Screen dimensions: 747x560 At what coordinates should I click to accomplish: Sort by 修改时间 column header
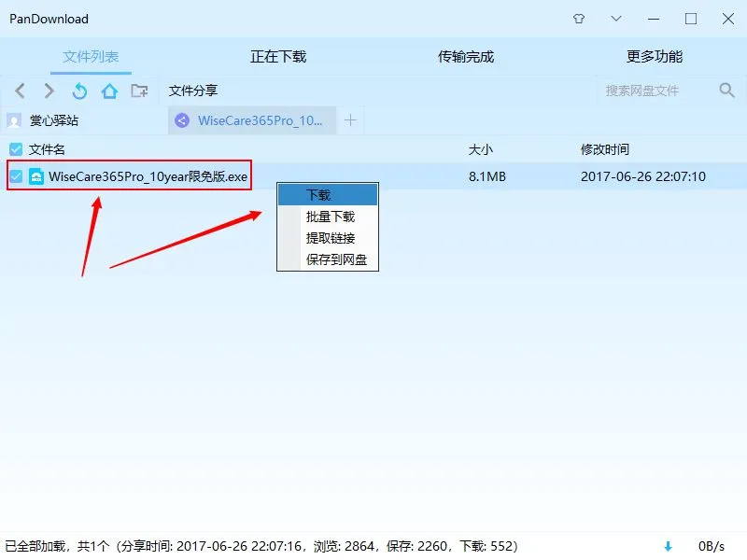604,149
